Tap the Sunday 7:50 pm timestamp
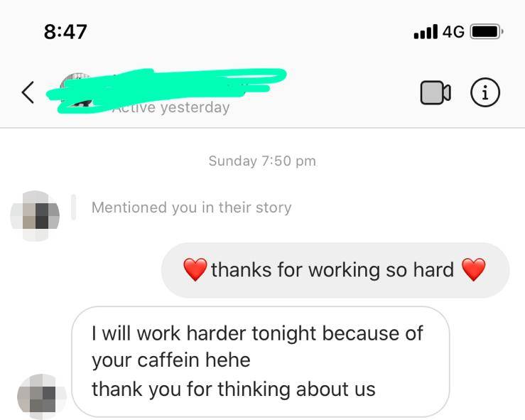 point(262,161)
